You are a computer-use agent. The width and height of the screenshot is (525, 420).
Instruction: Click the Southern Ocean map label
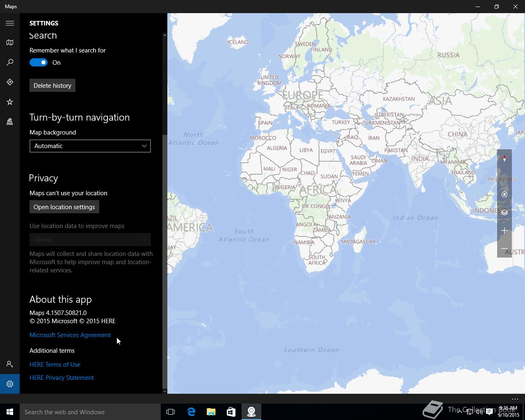pyautogui.click(x=311, y=350)
